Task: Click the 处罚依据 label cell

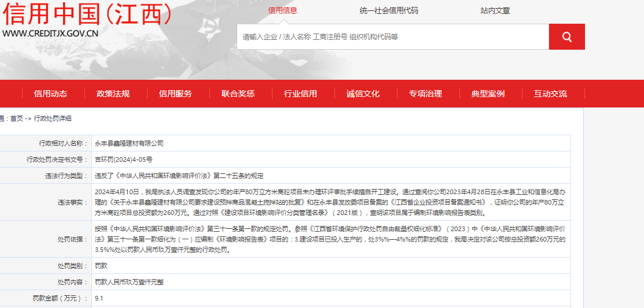Action: point(45,239)
